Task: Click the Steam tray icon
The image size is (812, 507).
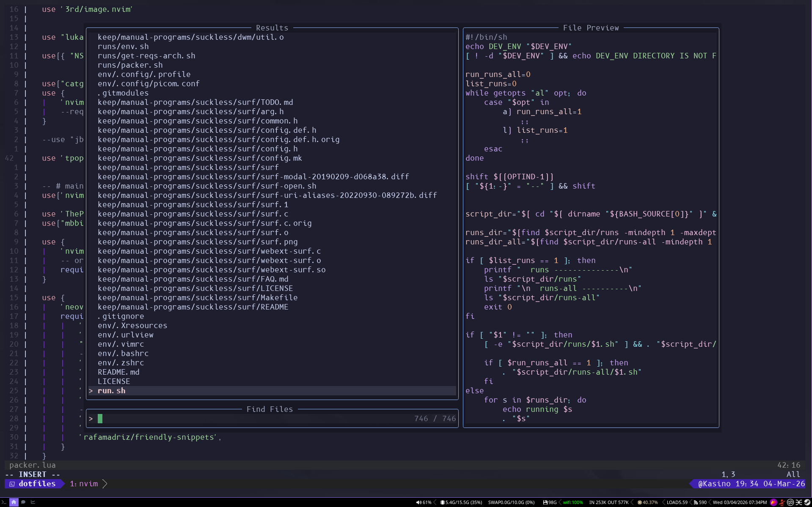Action: point(807,502)
